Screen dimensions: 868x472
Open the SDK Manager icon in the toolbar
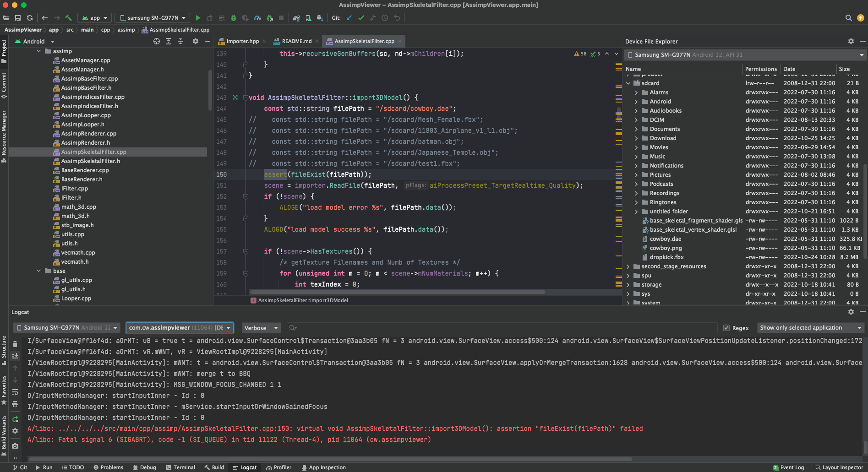pos(320,18)
